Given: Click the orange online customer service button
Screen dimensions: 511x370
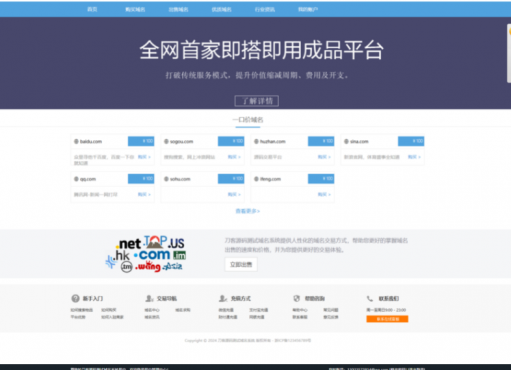Looking at the screenshot, I should (x=387, y=319).
